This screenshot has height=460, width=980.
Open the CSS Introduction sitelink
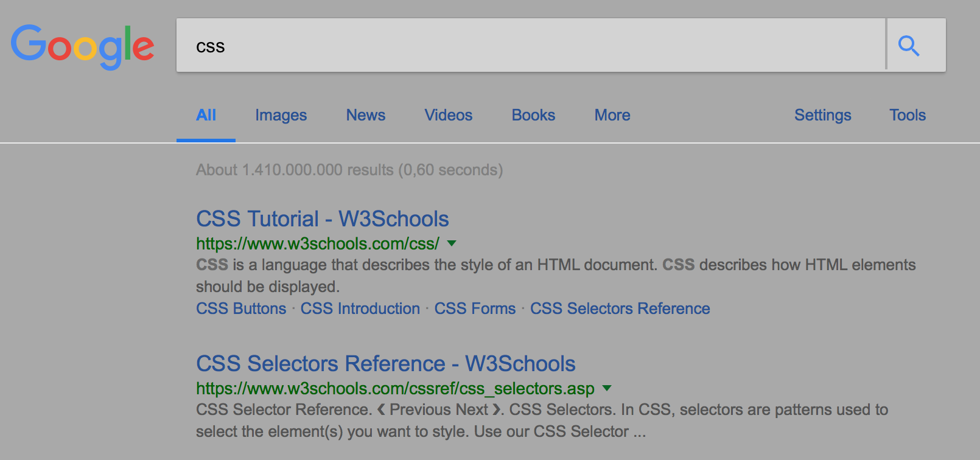[360, 308]
